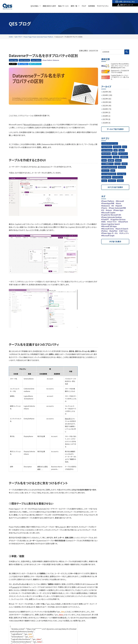This screenshot has width=138, height=644.
Task: Select the Copilot Studio category chip
Action: pyautogui.click(x=106, y=177)
